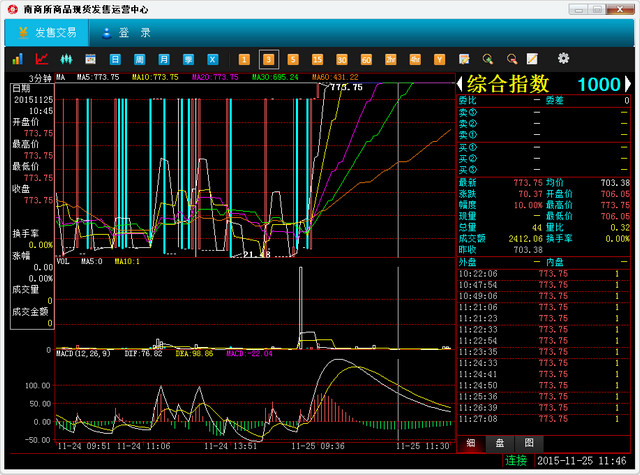
Task: Click the bar chart icon in toolbar
Action: [x=18, y=59]
